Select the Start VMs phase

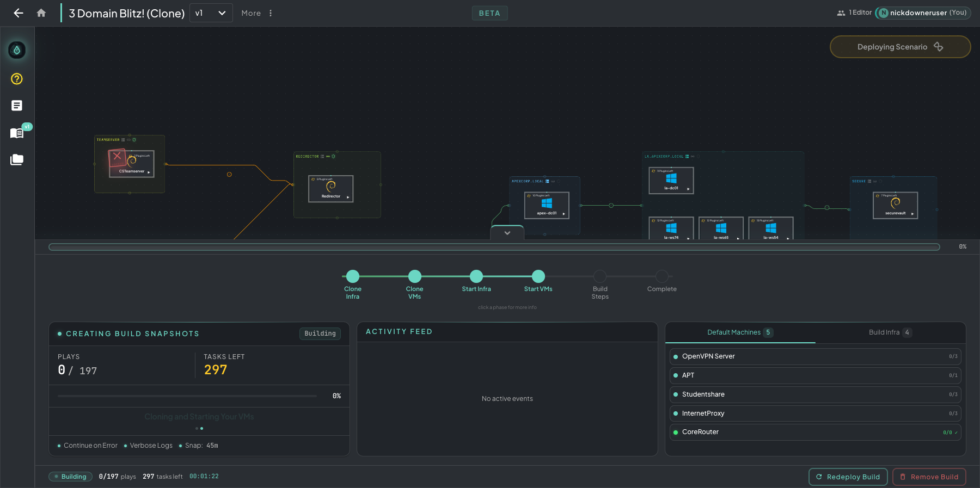538,276
